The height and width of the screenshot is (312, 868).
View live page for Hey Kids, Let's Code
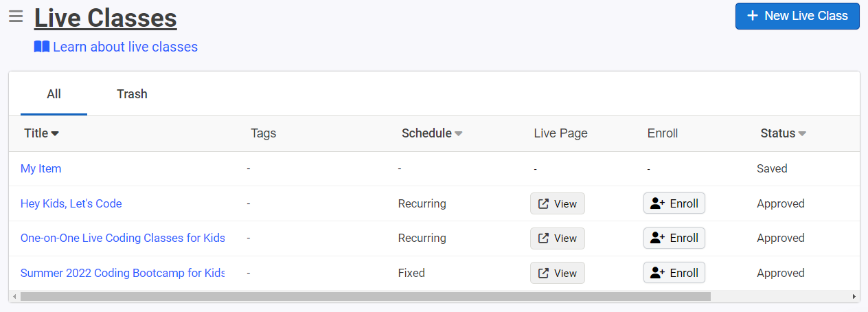(x=558, y=203)
